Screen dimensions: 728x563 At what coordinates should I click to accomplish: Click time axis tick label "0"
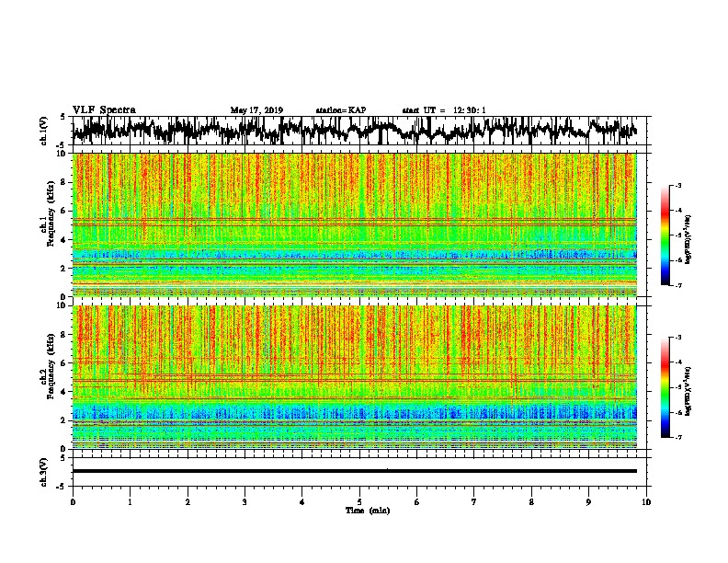73,502
